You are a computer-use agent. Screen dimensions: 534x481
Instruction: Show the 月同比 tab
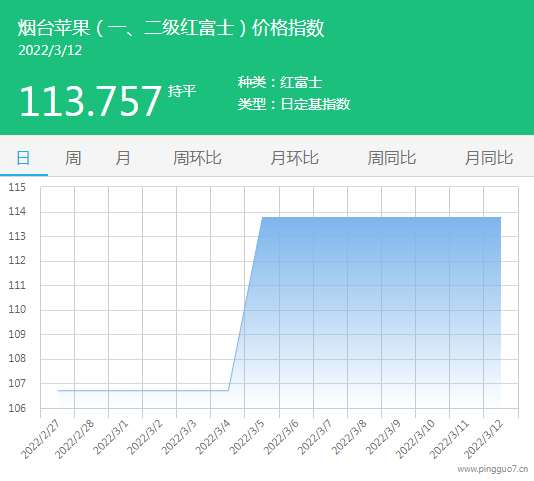click(489, 158)
